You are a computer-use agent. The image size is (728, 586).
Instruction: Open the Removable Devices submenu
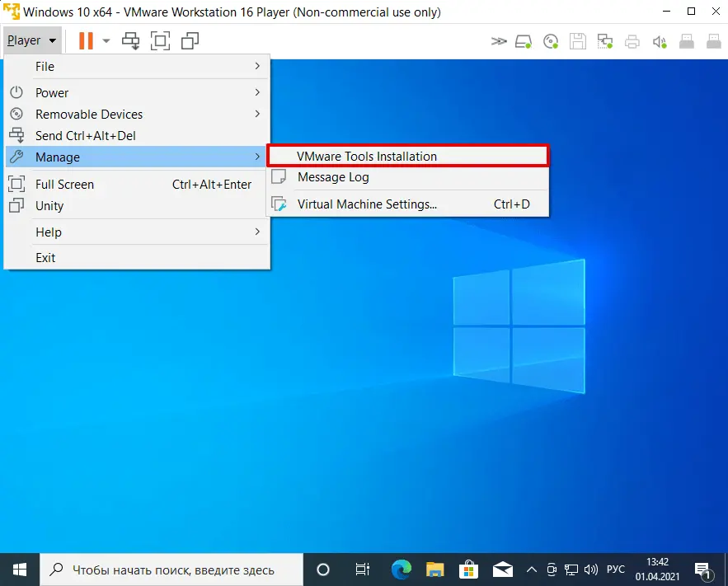pyautogui.click(x=138, y=114)
